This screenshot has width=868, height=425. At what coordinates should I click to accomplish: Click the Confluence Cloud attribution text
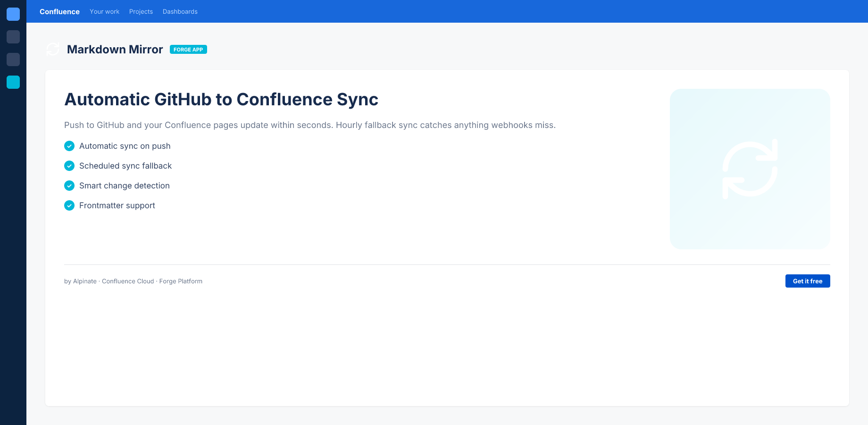tap(127, 281)
